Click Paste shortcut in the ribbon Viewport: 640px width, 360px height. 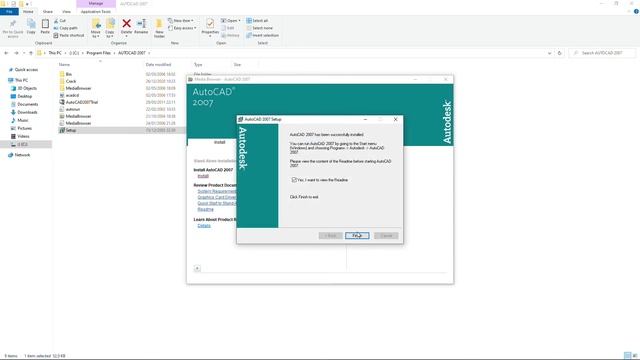pyautogui.click(x=69, y=36)
